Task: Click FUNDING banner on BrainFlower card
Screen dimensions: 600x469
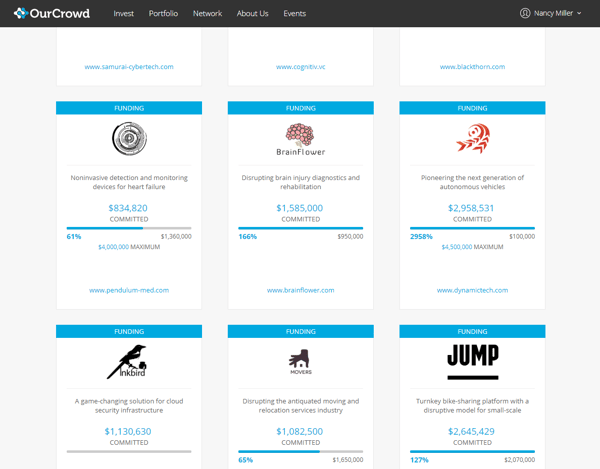Action: [301, 108]
